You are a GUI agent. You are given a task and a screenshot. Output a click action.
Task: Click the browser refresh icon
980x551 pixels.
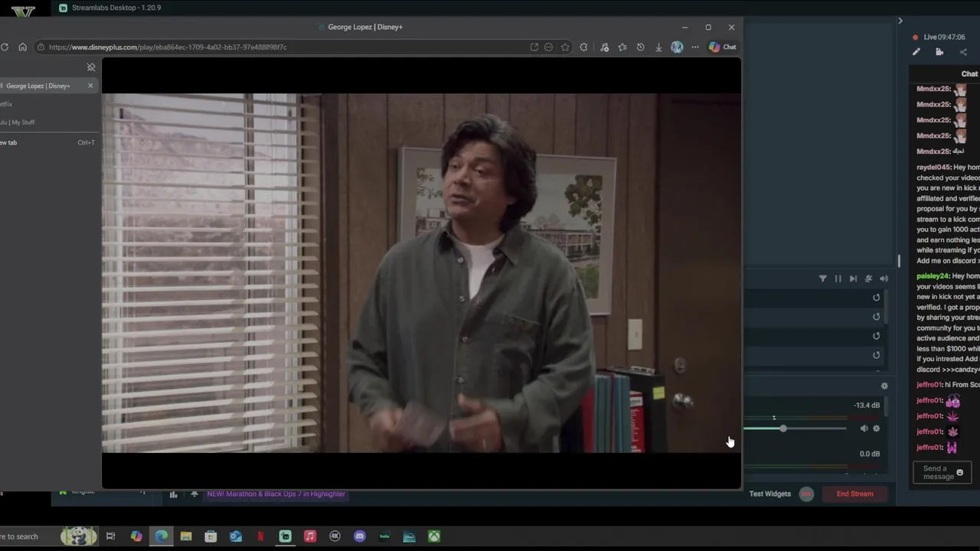pyautogui.click(x=5, y=47)
